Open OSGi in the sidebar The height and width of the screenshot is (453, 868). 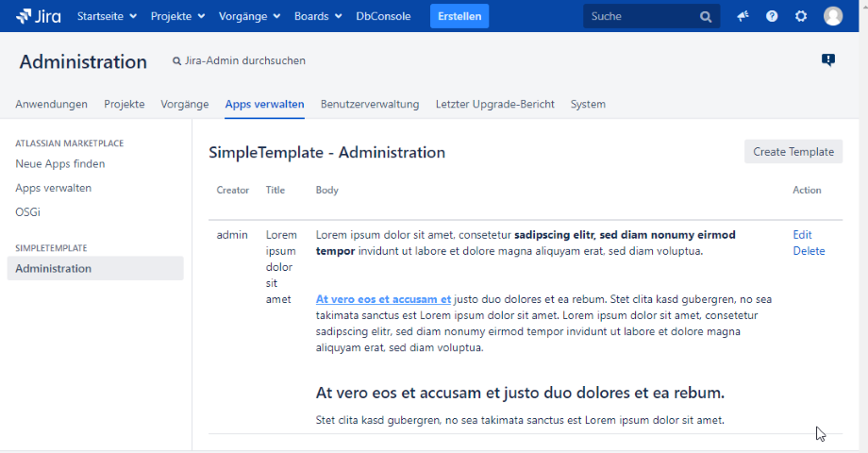pyautogui.click(x=27, y=212)
